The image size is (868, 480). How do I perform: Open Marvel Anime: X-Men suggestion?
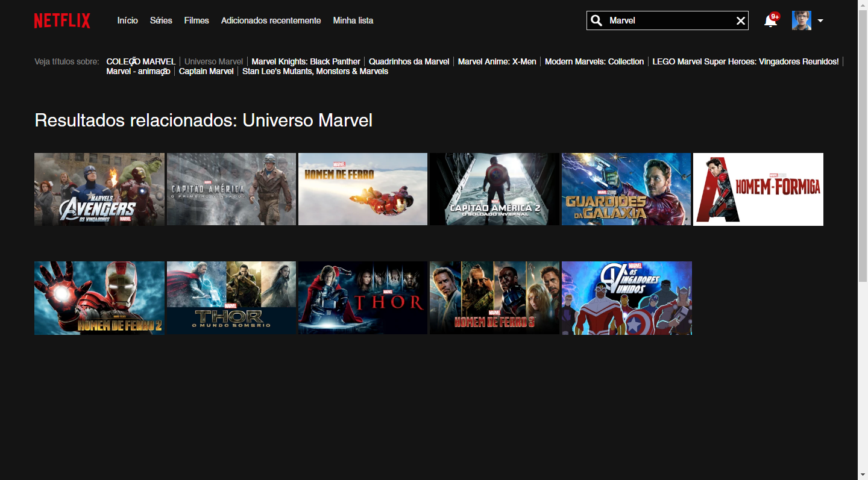click(x=497, y=61)
